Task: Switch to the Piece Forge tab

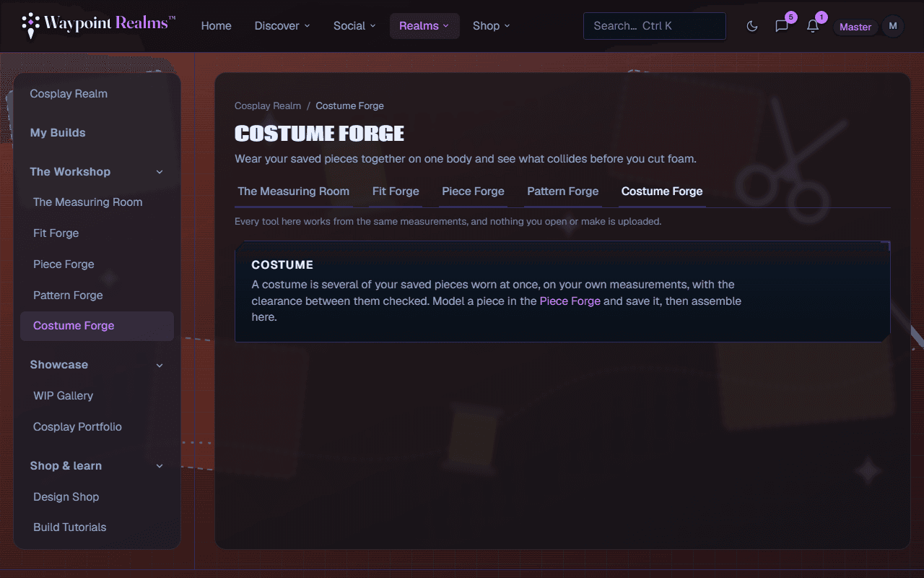Action: (473, 191)
